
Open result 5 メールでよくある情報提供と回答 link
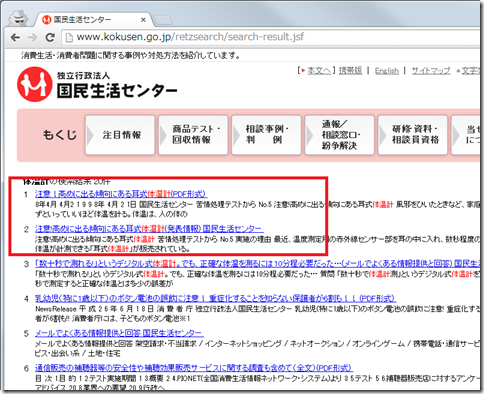(119, 333)
